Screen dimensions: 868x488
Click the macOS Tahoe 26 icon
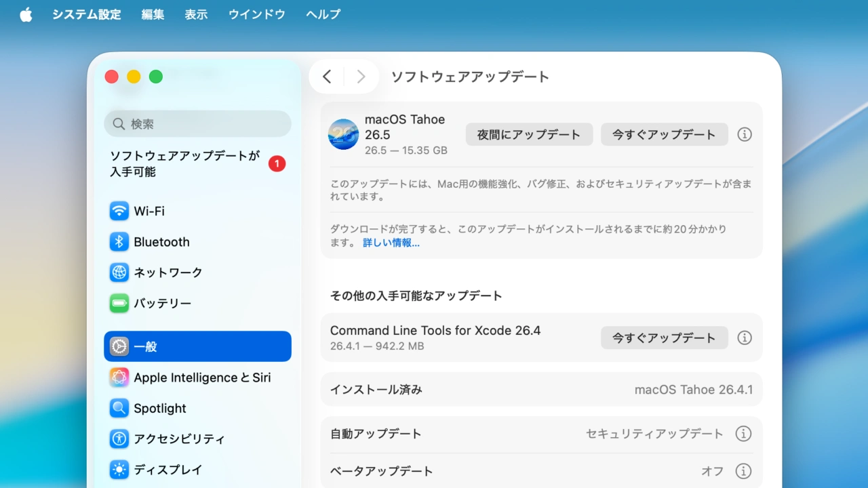point(343,134)
